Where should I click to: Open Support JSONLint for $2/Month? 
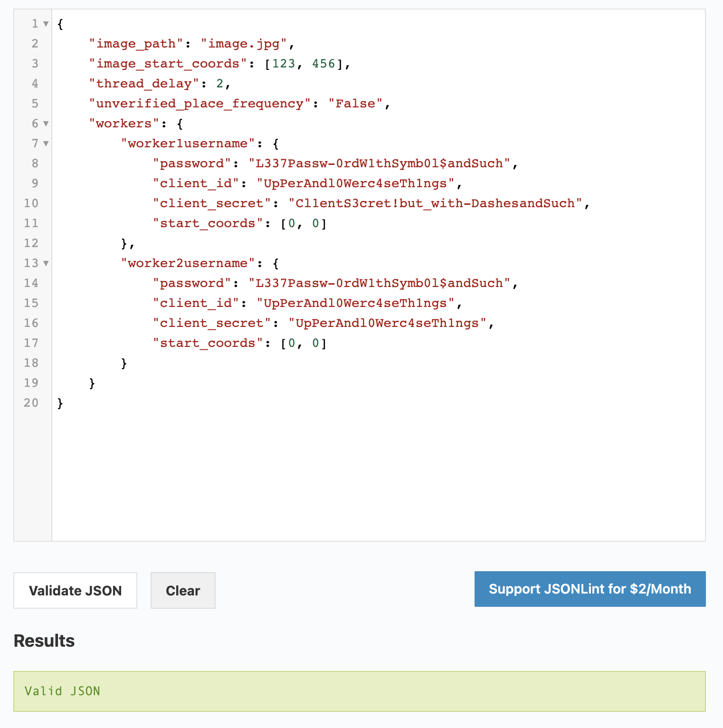[x=590, y=589]
